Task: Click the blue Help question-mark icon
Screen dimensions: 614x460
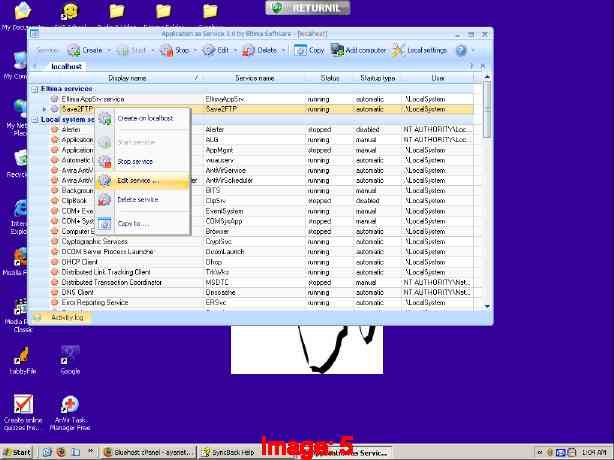Action: coord(461,50)
